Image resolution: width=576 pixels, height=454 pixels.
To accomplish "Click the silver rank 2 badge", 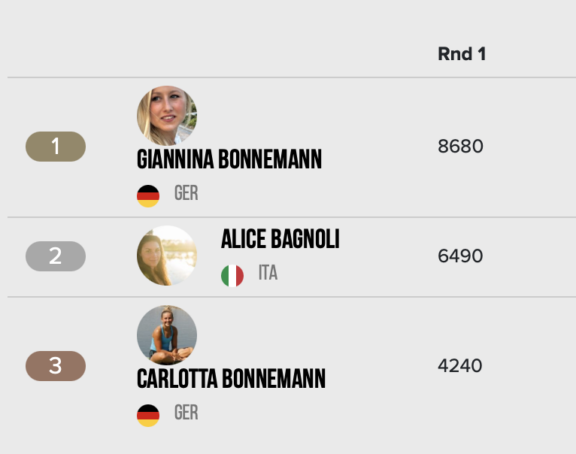I will pos(55,256).
